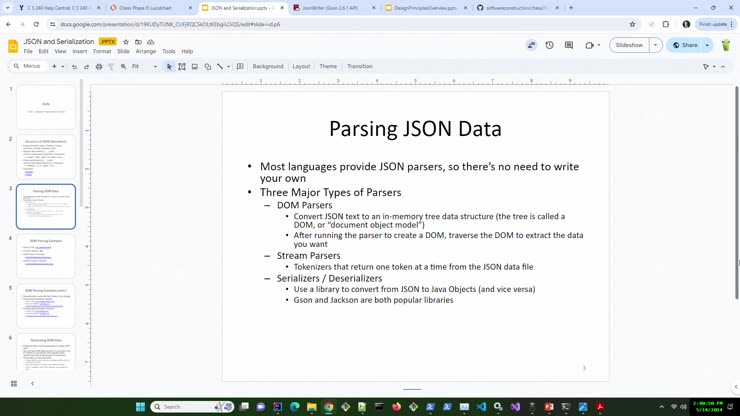This screenshot has width=740, height=416.
Task: Open the comments panel icon
Action: [x=569, y=45]
